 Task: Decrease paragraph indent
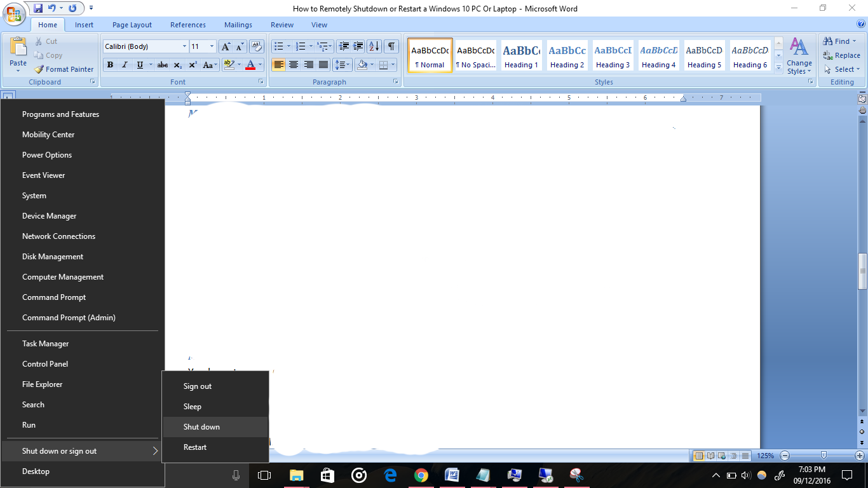(344, 46)
